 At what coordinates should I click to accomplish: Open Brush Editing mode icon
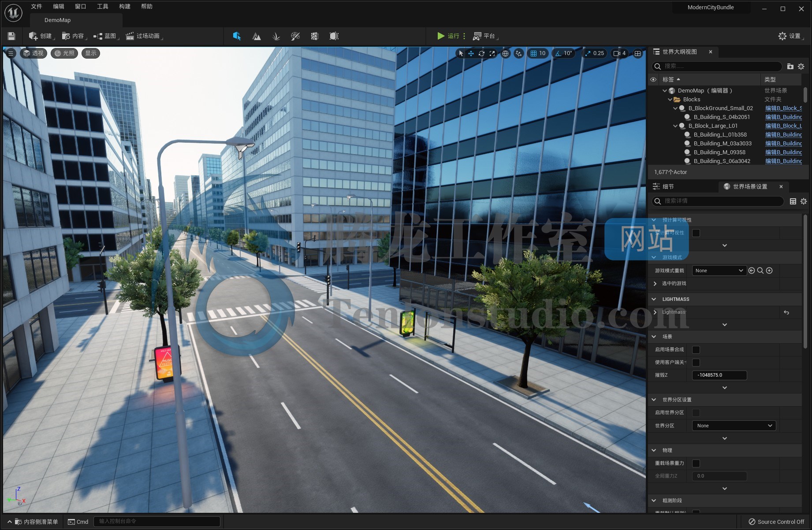(x=334, y=36)
